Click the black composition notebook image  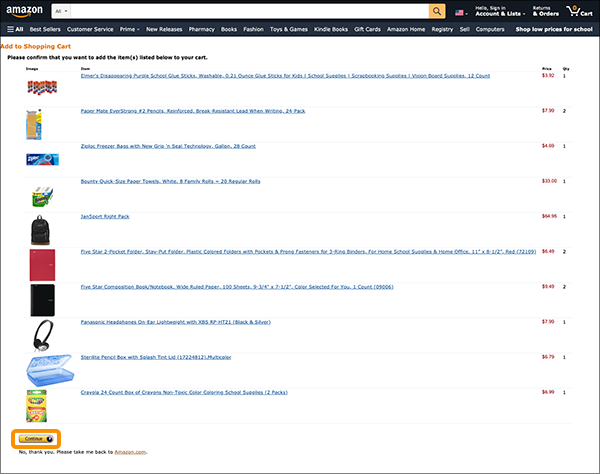click(x=42, y=300)
